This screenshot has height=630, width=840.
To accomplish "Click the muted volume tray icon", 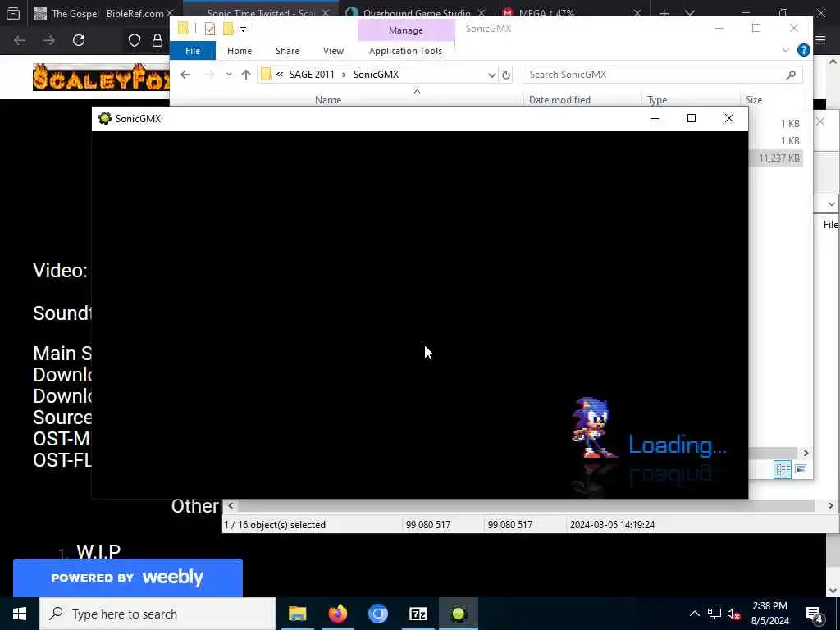I will [734, 614].
